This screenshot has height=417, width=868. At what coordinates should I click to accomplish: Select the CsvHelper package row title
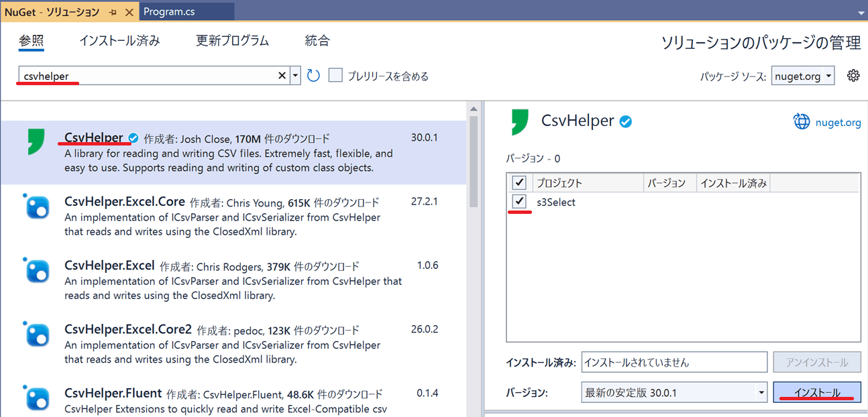pos(94,137)
